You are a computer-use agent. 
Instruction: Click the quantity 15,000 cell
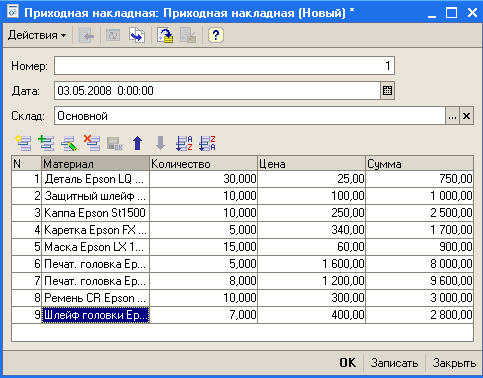[203, 247]
